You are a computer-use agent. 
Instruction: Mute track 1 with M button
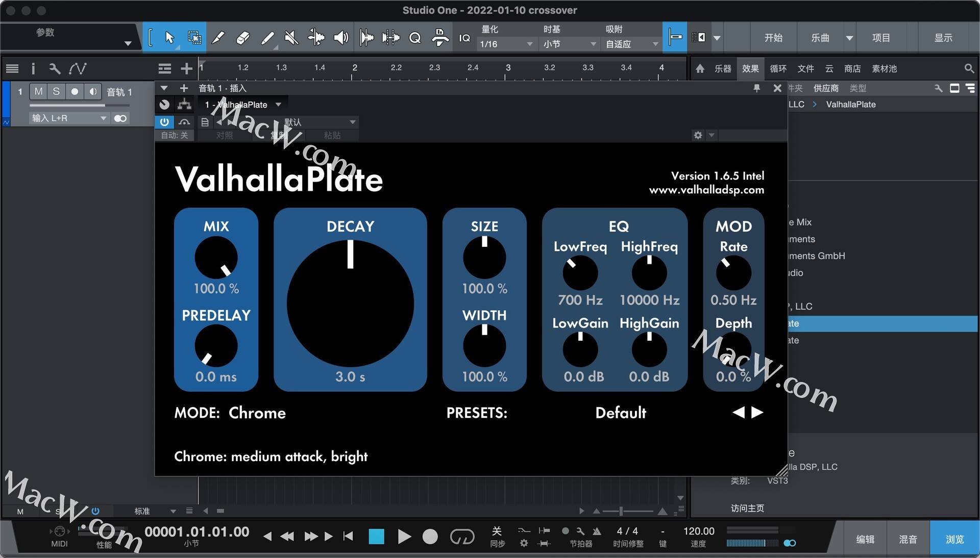click(38, 91)
